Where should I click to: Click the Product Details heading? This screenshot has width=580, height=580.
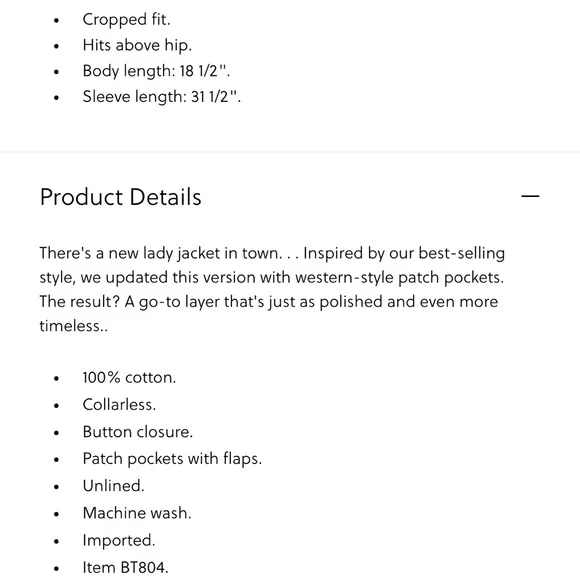[121, 197]
